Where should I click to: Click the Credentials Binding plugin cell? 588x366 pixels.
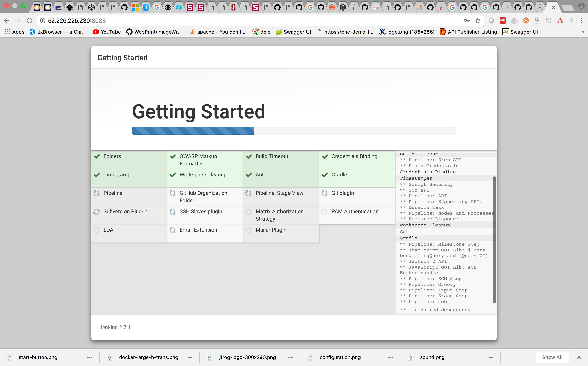(x=357, y=159)
